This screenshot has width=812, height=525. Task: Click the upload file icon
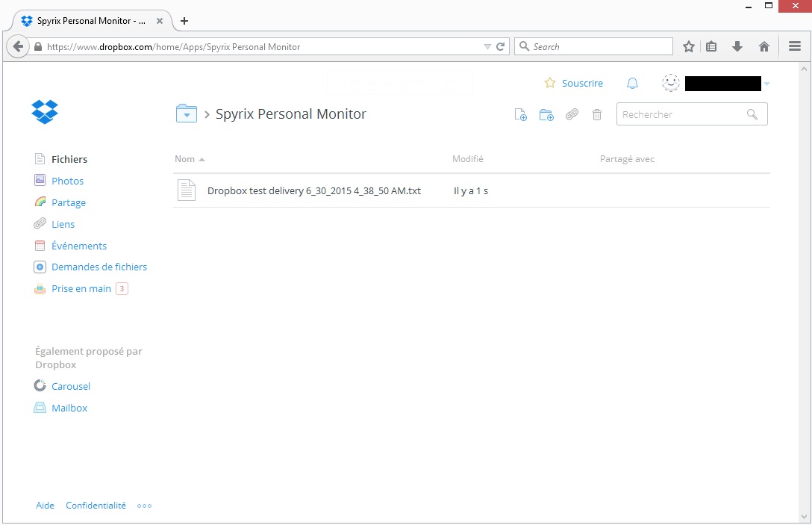pos(520,114)
